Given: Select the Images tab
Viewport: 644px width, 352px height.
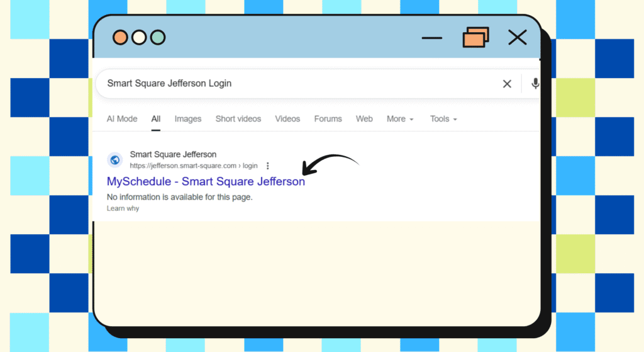Looking at the screenshot, I should coord(188,119).
